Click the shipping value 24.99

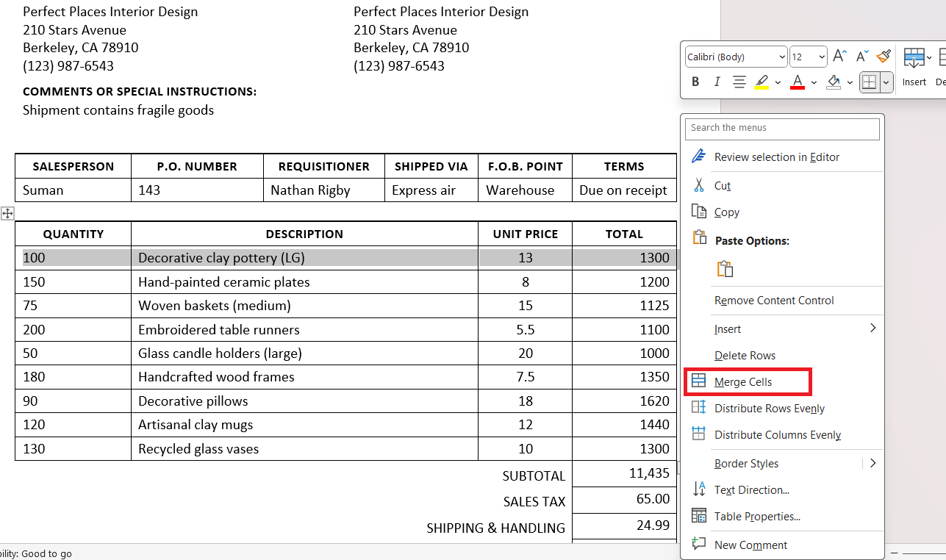(653, 525)
